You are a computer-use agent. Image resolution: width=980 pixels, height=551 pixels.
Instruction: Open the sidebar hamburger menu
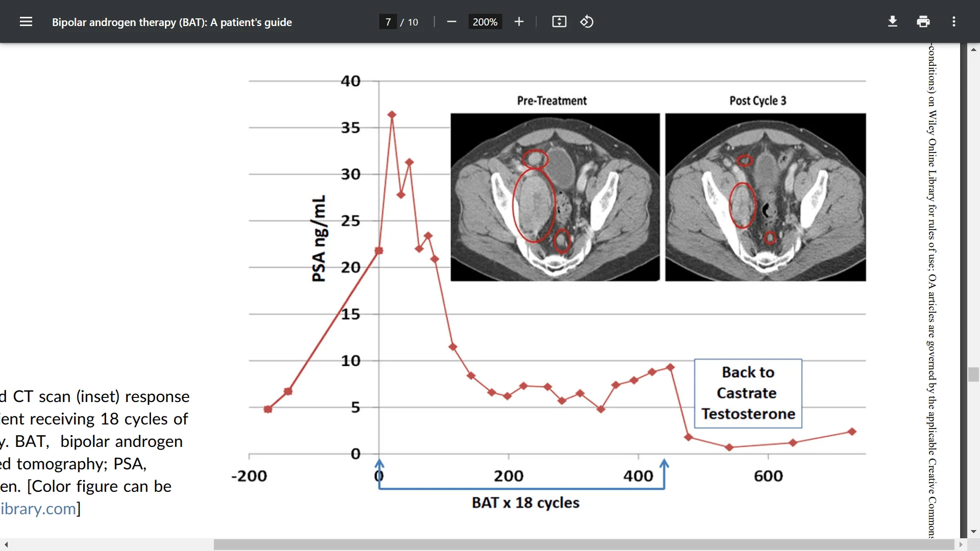pyautogui.click(x=26, y=22)
